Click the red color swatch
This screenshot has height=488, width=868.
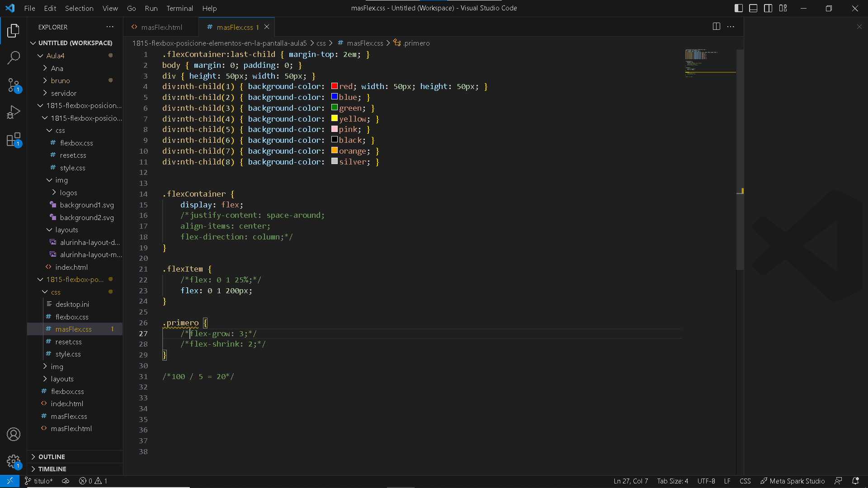tap(335, 86)
